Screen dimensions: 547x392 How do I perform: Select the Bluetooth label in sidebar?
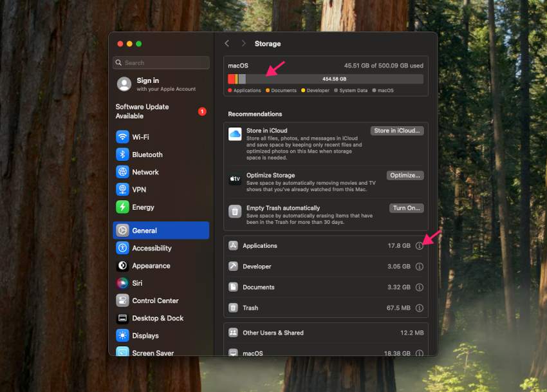[147, 154]
